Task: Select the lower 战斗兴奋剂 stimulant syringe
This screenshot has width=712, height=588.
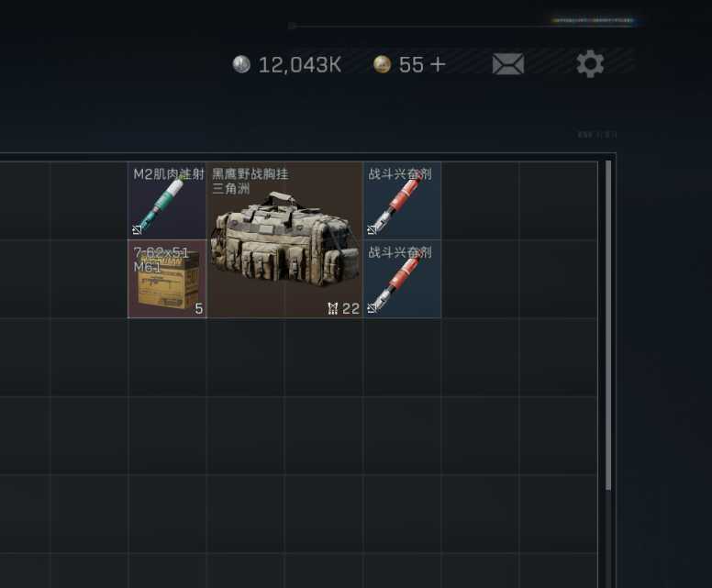Action: (x=402, y=279)
